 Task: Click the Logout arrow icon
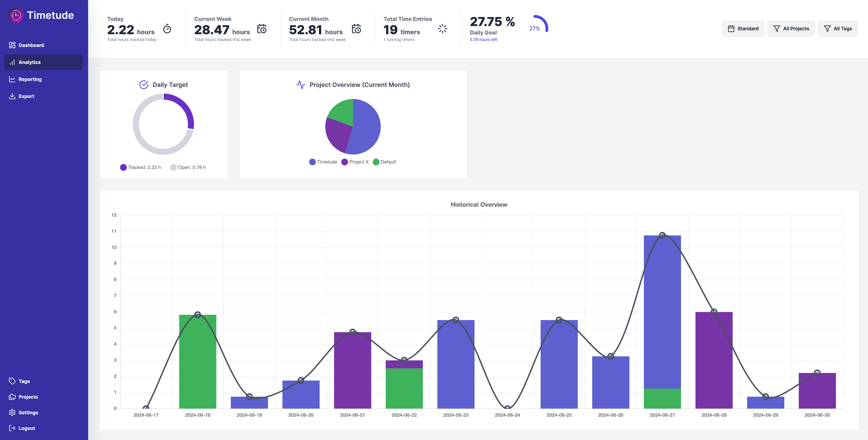click(x=12, y=428)
